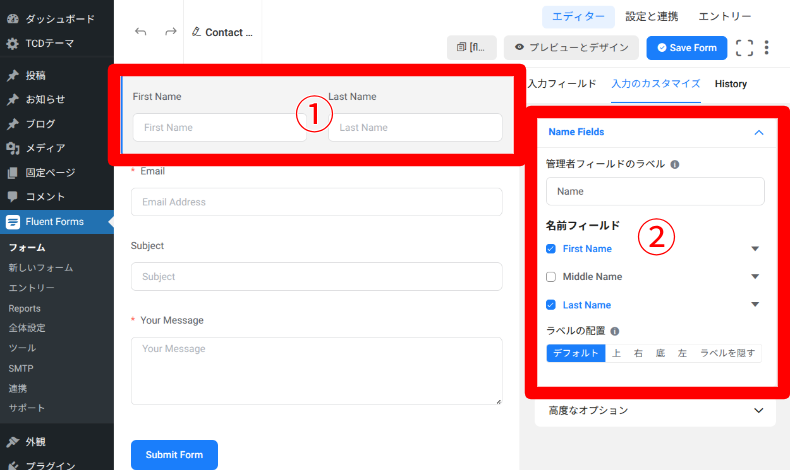
Task: Click the Submit Form button
Action: coord(174,455)
